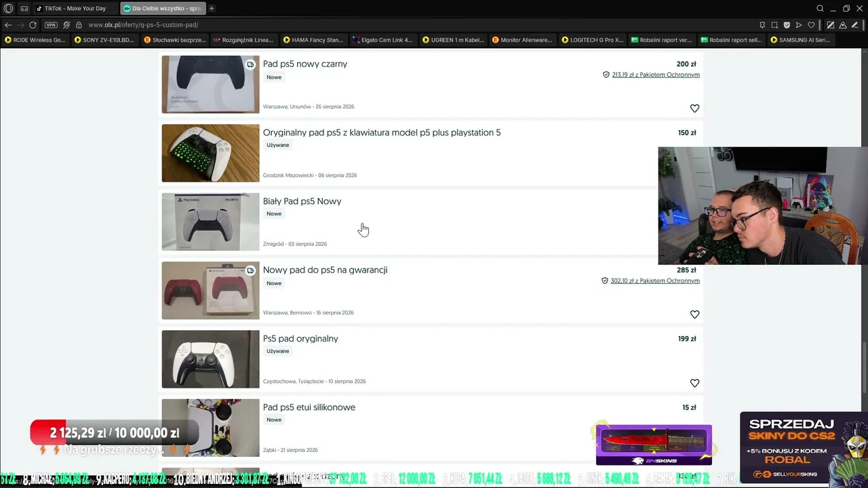Favorite the Nowy pad do ps5 na gwarancji listing
Viewport: 868px width, 488px height.
[694, 314]
